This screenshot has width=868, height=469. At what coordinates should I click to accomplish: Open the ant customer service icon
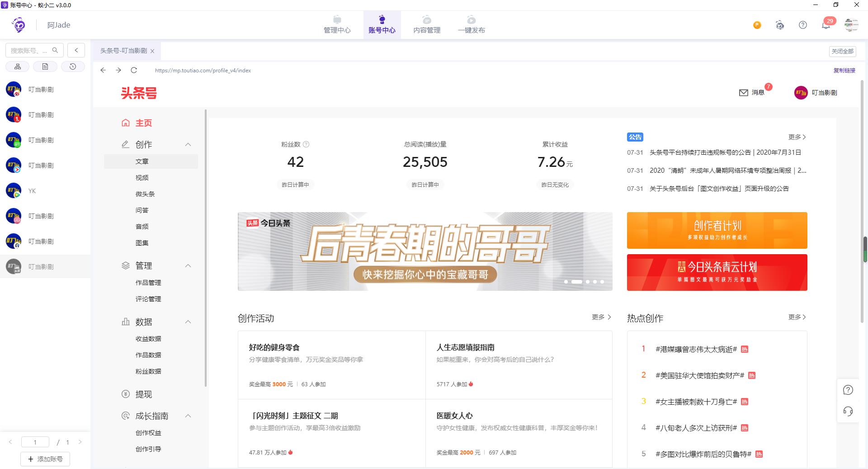click(780, 25)
